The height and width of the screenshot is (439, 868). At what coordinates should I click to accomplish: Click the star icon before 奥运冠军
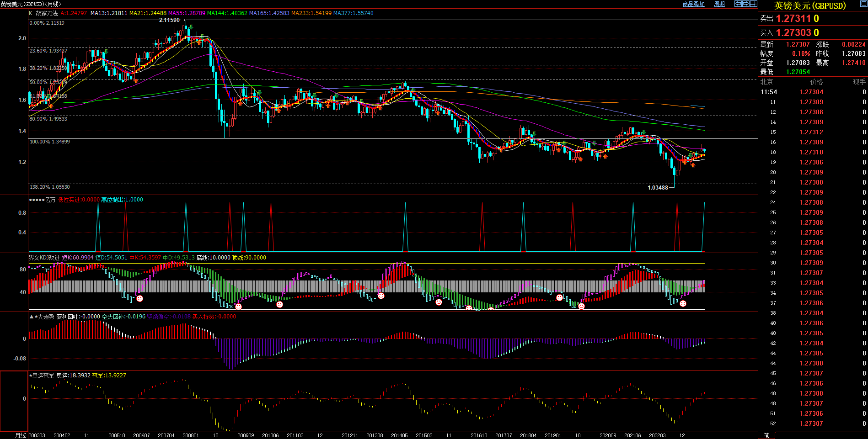point(31,376)
